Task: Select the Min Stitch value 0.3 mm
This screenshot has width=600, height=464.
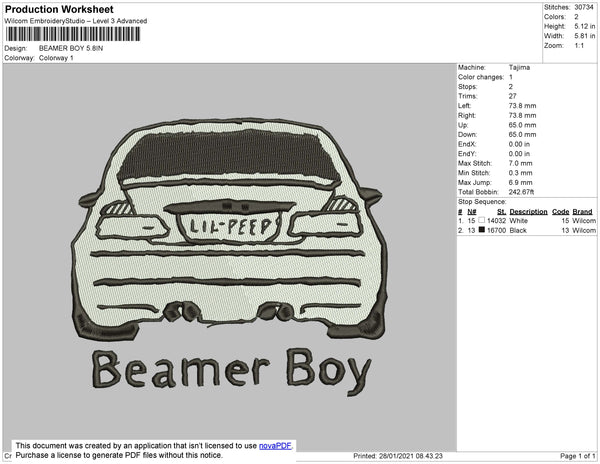Action: (520, 173)
